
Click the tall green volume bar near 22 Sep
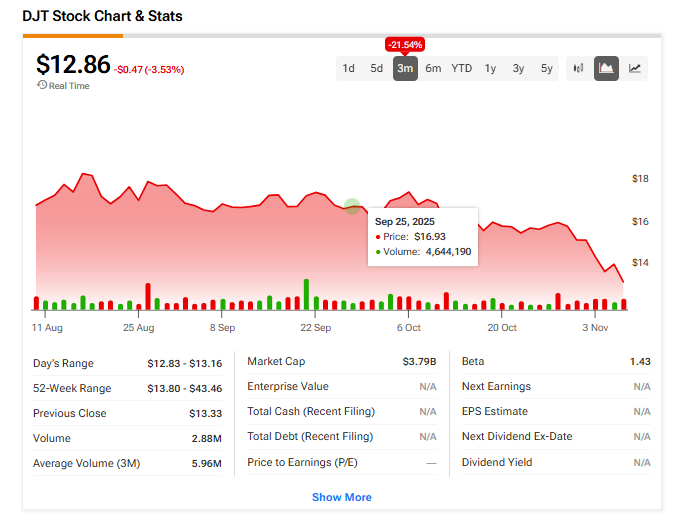(306, 294)
